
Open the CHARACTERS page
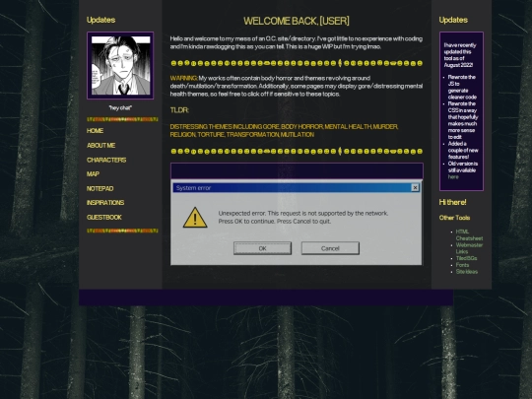point(106,160)
